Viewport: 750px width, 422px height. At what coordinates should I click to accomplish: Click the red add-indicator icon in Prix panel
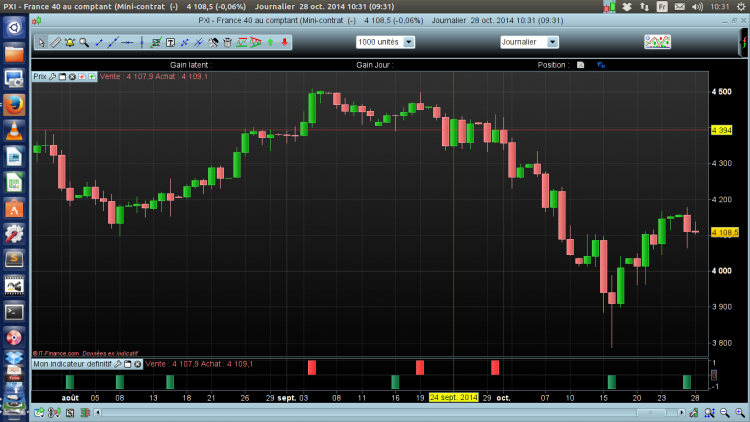click(82, 77)
